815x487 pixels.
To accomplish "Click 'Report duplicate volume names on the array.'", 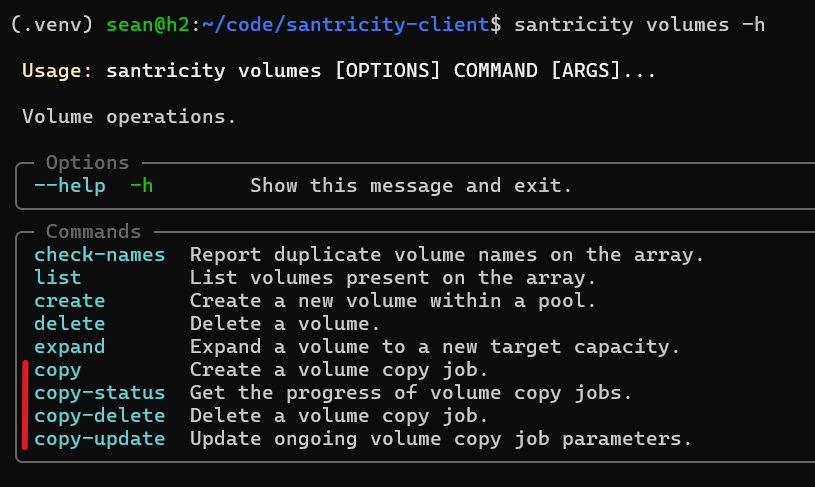I will point(447,255).
